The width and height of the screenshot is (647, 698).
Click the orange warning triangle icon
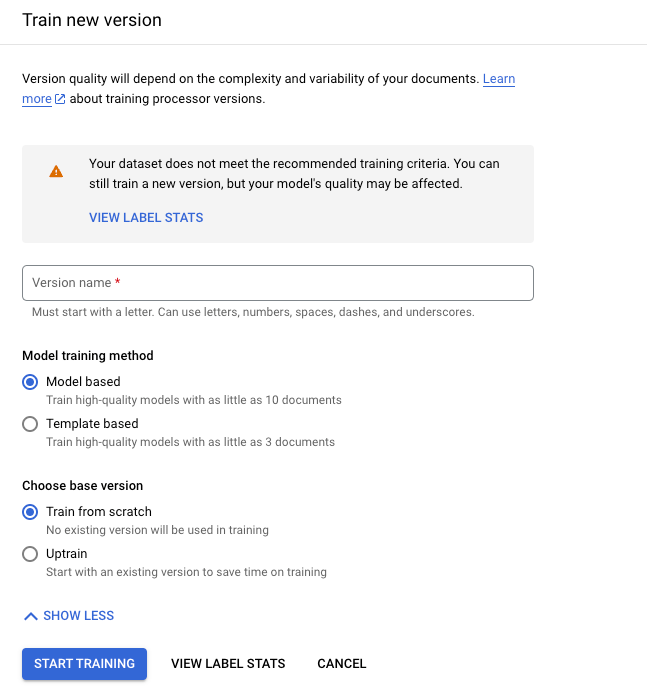[56, 171]
